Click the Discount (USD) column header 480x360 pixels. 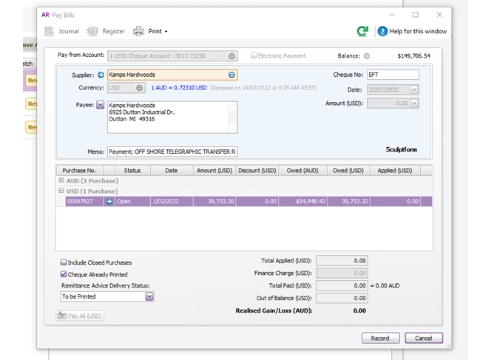coord(257,171)
